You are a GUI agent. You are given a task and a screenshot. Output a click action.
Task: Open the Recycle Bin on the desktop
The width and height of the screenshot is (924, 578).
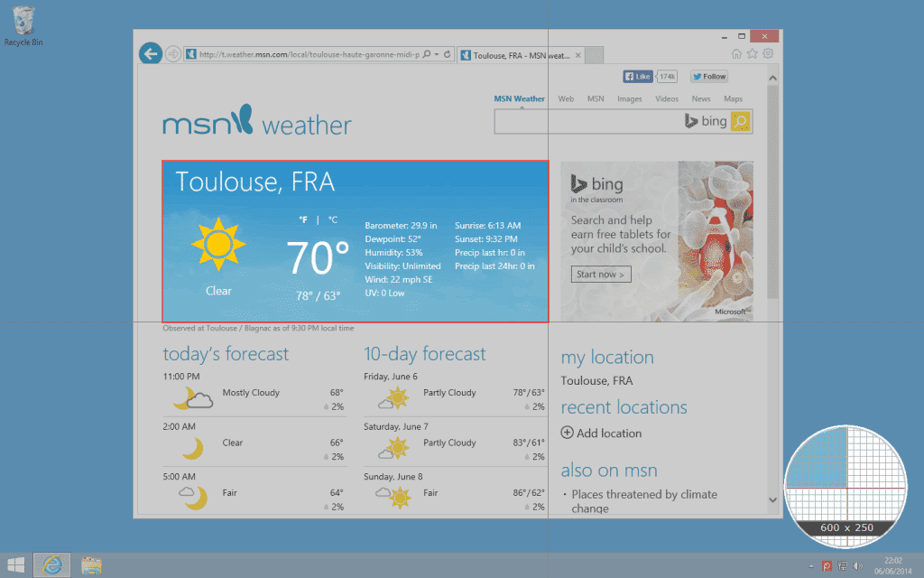23,20
